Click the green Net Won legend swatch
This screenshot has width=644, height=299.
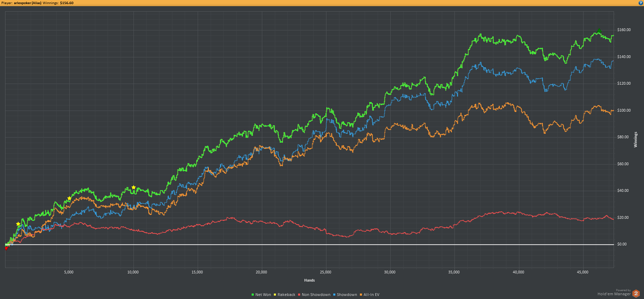(253, 295)
